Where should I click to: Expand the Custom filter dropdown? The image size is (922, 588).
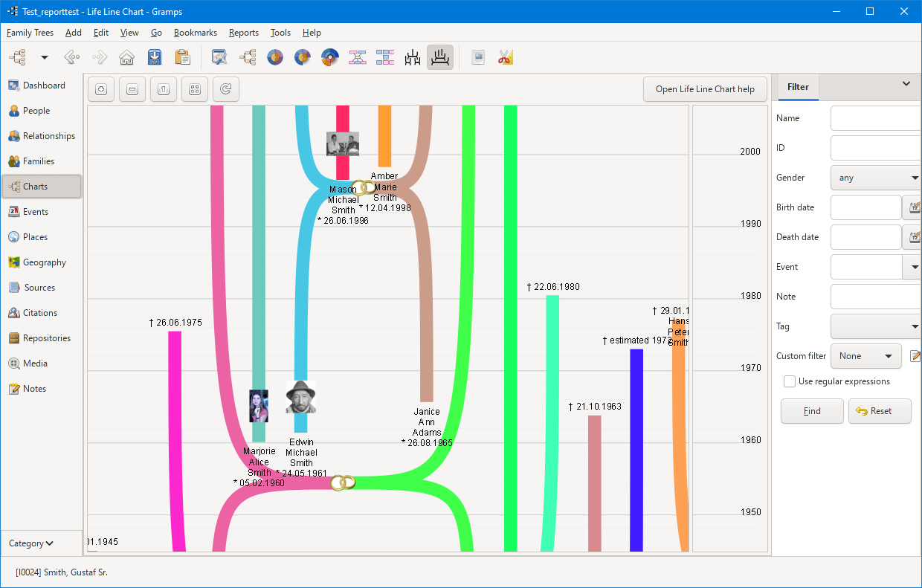point(865,356)
